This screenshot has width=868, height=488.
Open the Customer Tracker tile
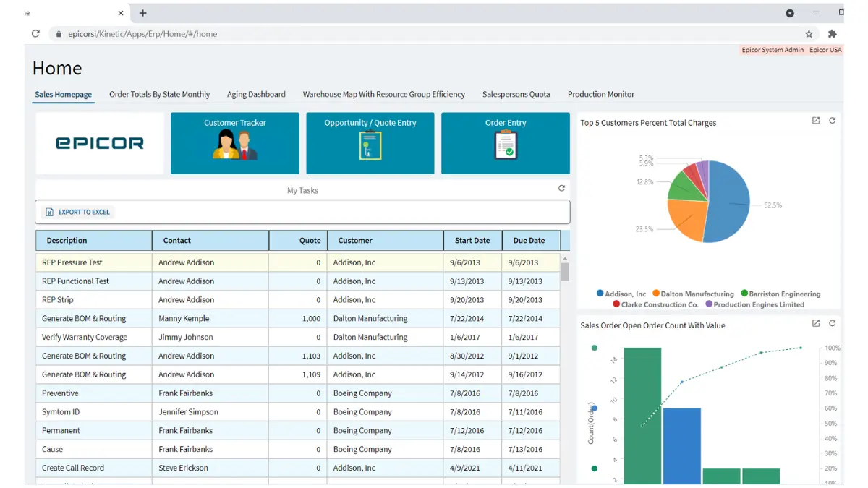pyautogui.click(x=234, y=143)
